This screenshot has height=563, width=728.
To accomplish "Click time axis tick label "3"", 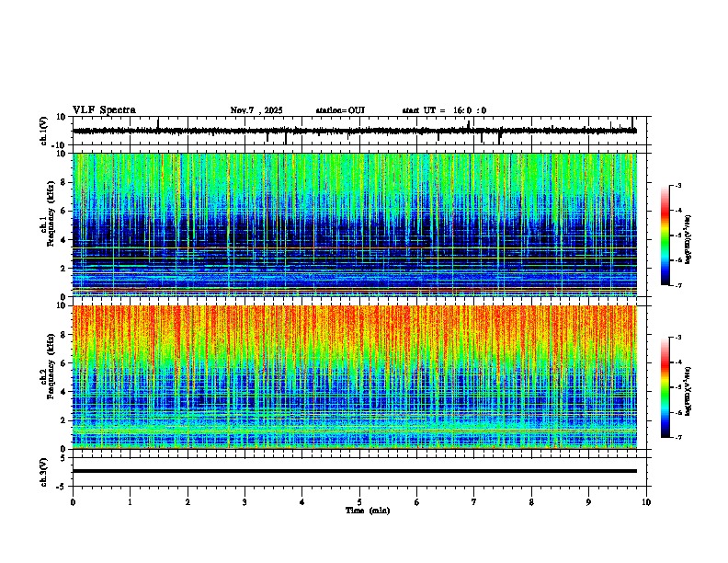I will coord(245,502).
